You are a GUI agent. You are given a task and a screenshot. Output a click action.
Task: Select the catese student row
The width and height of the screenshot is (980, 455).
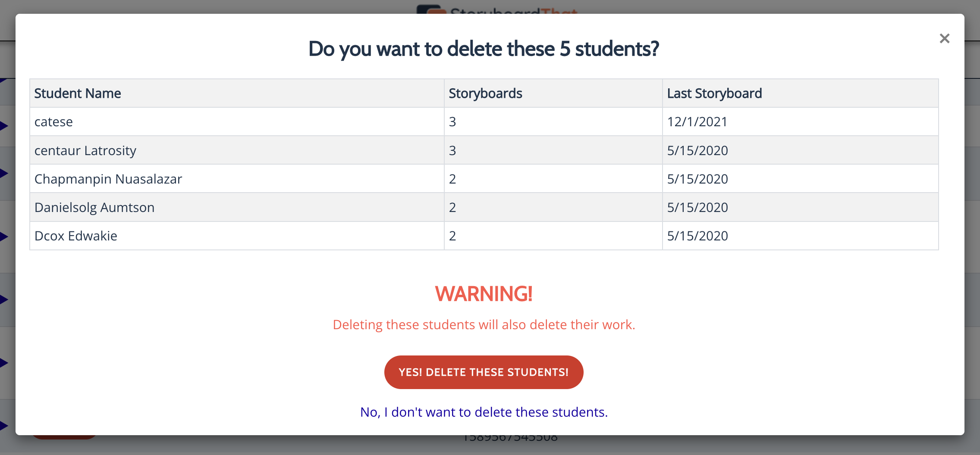[x=484, y=122]
